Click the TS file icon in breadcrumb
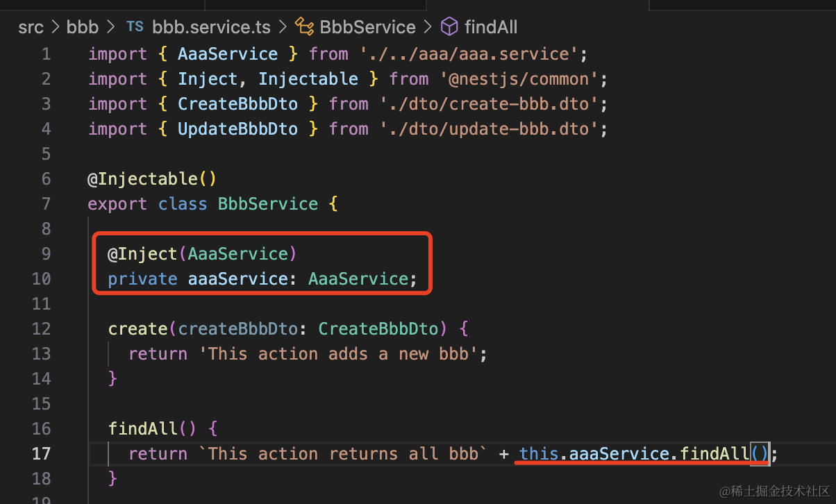Screen dimensions: 836x504 [134, 27]
